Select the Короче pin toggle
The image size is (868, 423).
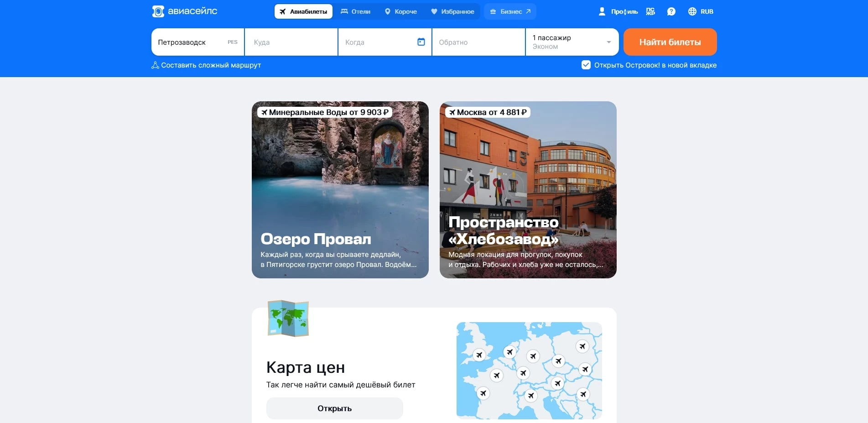click(388, 11)
